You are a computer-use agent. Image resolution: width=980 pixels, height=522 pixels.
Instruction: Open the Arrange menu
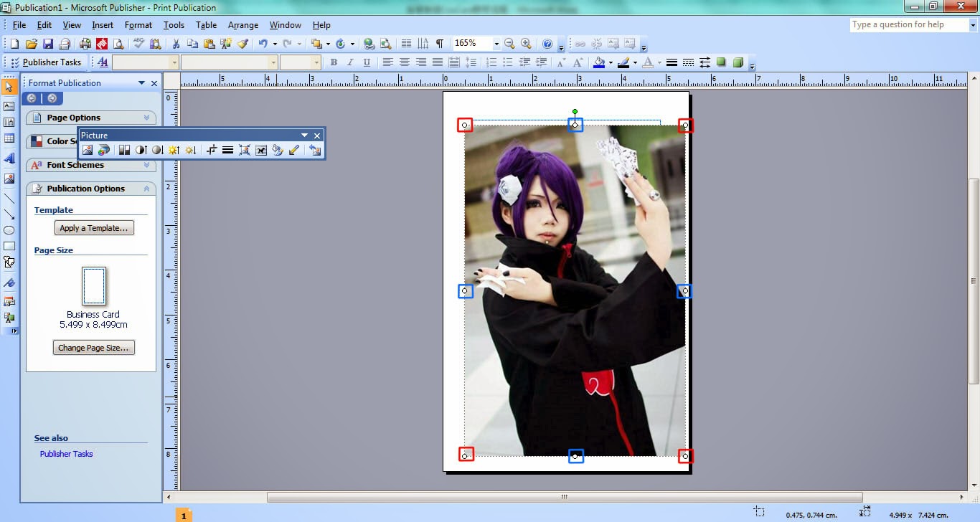click(x=243, y=25)
